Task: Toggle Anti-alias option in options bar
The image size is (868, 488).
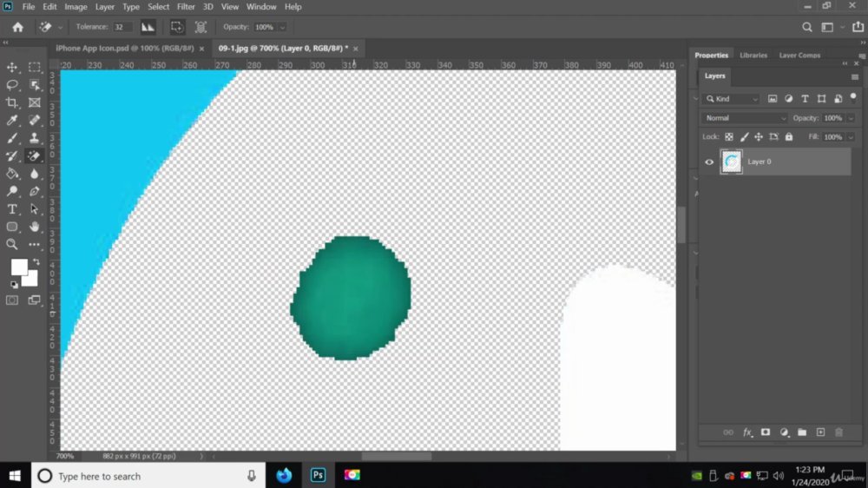Action: coord(148,27)
